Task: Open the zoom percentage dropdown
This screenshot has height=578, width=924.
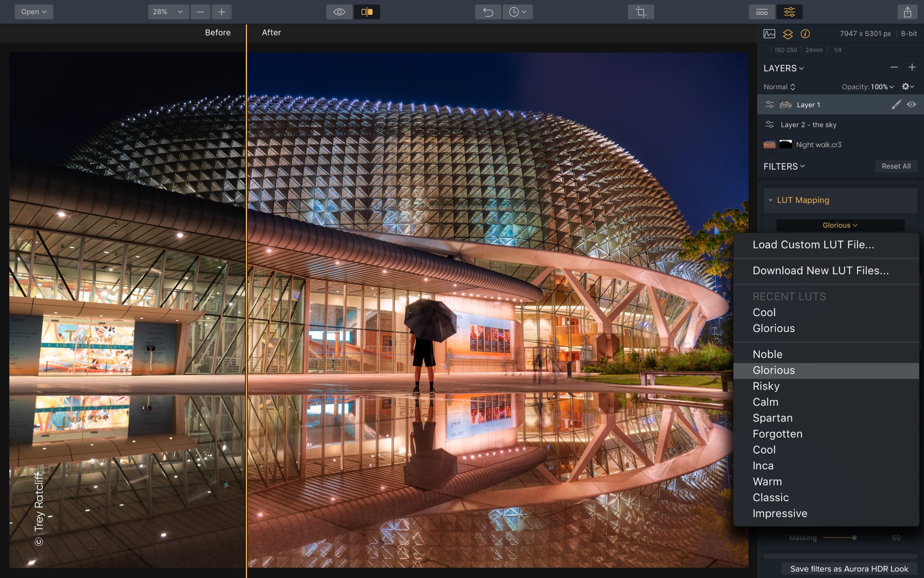Action: (x=168, y=12)
